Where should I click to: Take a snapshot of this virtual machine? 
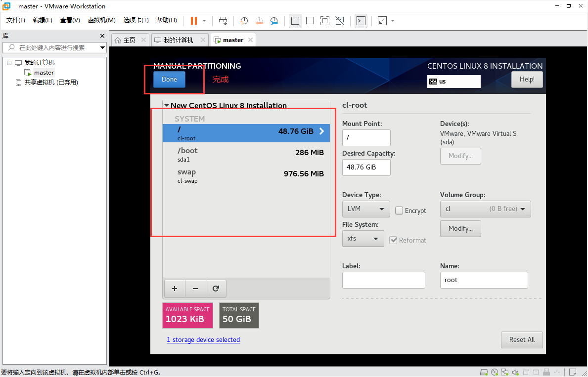[x=244, y=21]
